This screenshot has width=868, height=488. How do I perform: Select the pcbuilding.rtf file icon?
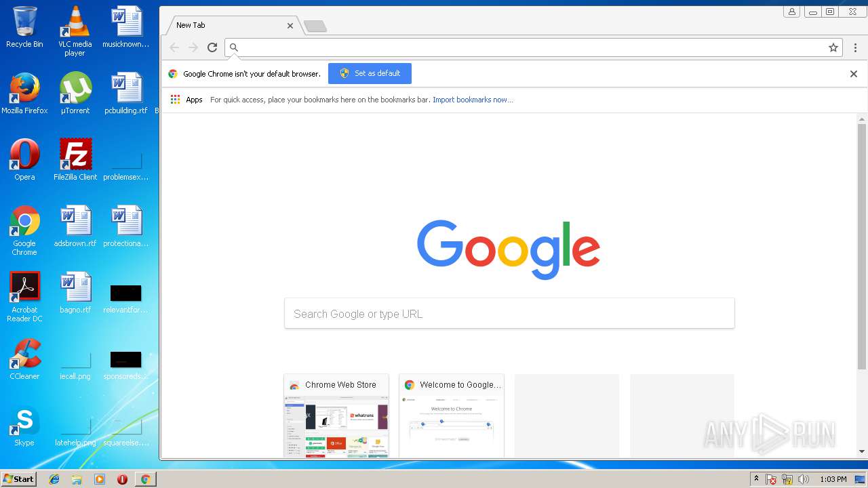126,94
